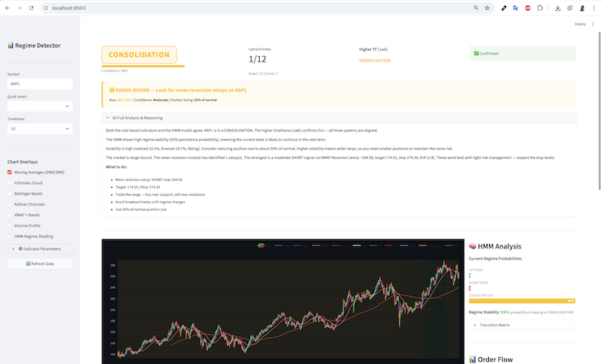
Task: Click the browser profile avatar icon
Action: (581, 8)
